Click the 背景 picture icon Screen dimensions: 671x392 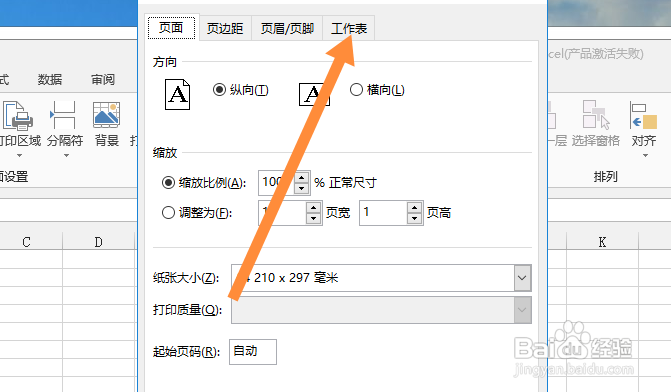click(x=106, y=115)
